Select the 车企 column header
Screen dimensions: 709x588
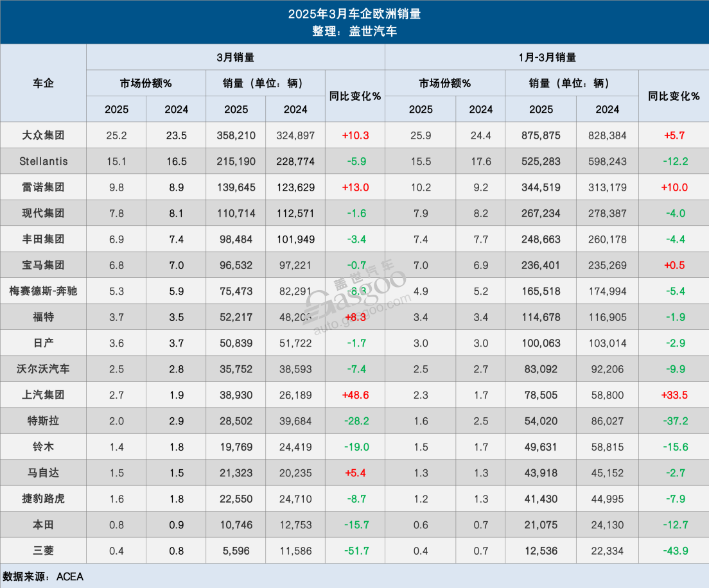click(42, 83)
